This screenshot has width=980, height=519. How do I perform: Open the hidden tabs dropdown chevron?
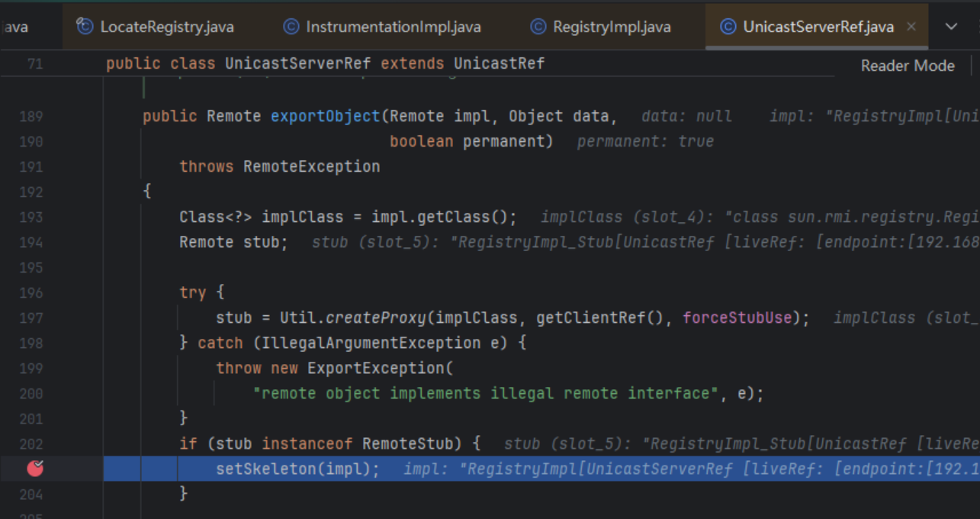pyautogui.click(x=951, y=27)
